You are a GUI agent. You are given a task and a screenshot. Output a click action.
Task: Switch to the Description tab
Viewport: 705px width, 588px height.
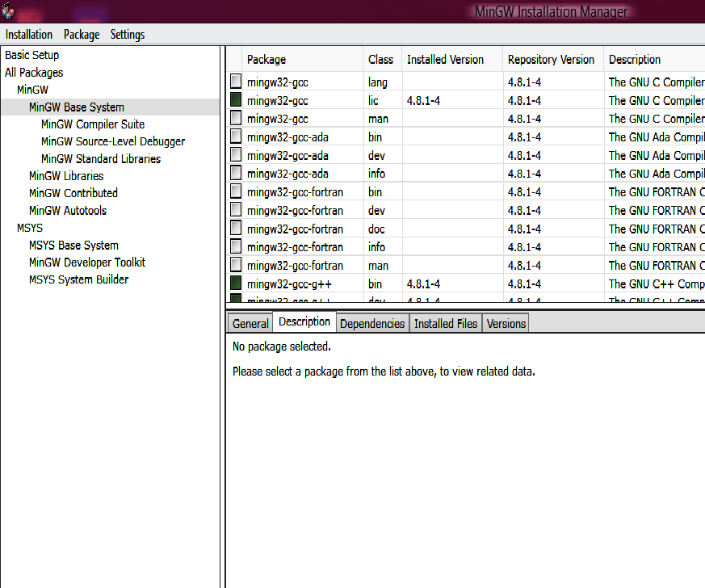click(x=304, y=322)
